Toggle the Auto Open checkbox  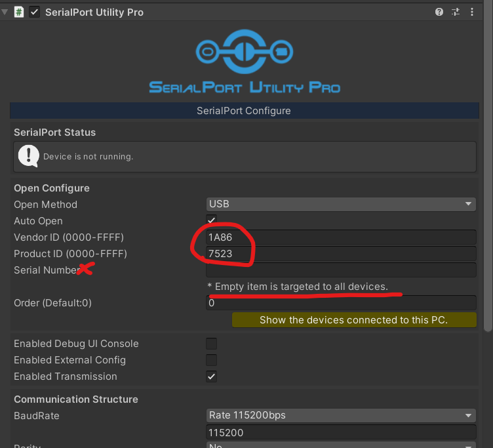(x=211, y=221)
